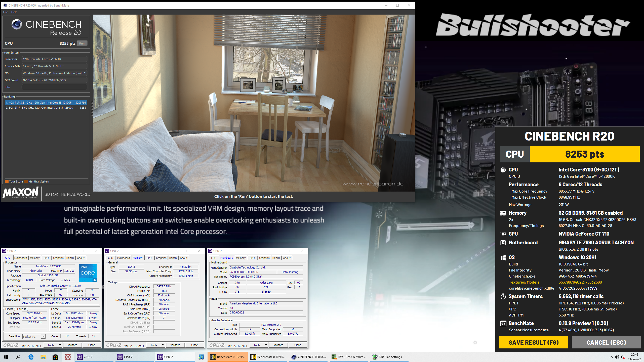Open taskbar search magnifier
The height and width of the screenshot is (362, 644).
coord(18,357)
